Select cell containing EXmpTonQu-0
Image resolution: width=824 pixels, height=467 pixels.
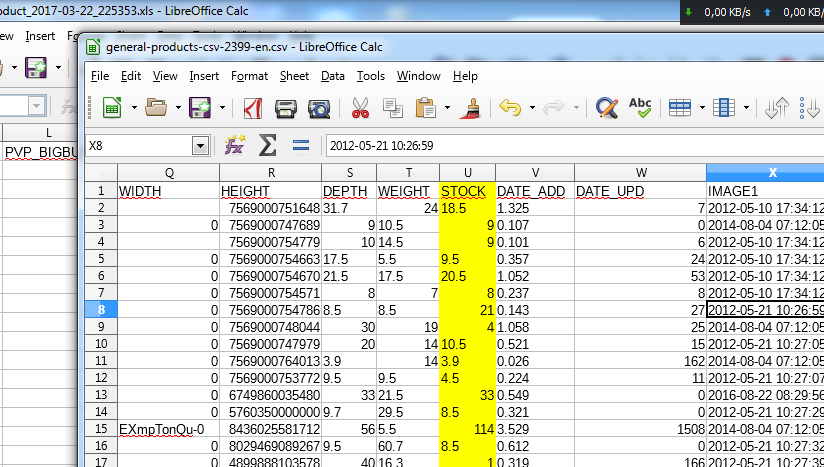click(x=168, y=429)
